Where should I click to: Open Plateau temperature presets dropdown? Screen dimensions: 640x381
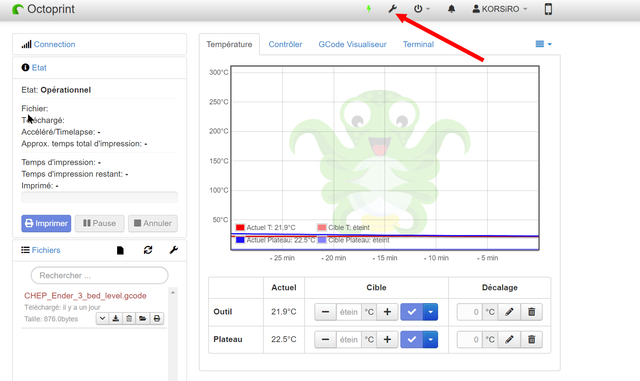431,339
